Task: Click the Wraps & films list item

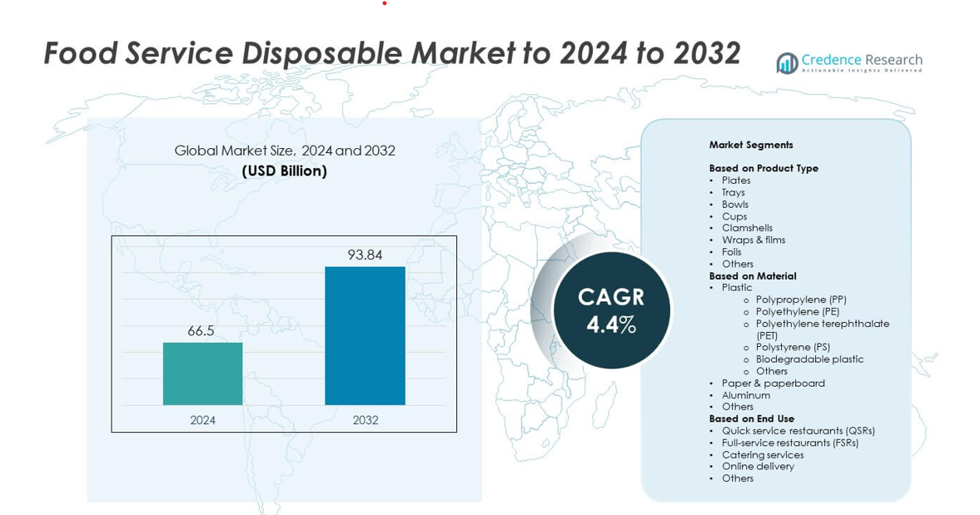Action: 754,240
